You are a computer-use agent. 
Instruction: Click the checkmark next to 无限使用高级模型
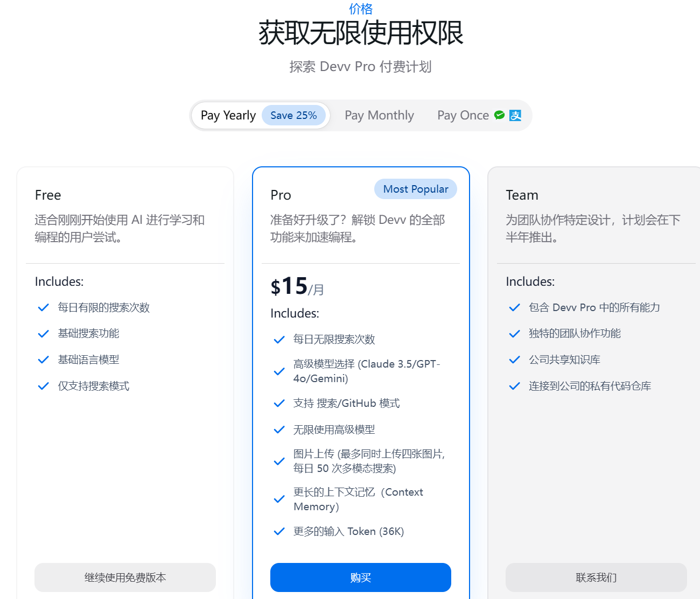(x=279, y=429)
